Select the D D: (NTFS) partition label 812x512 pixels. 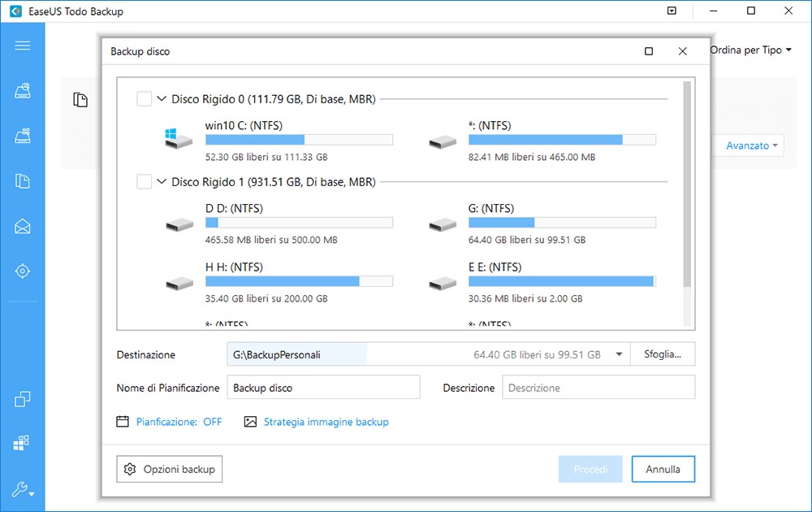click(234, 208)
